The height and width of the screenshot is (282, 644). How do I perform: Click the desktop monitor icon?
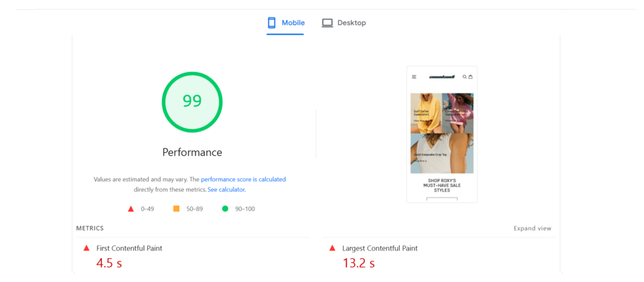pos(327,23)
